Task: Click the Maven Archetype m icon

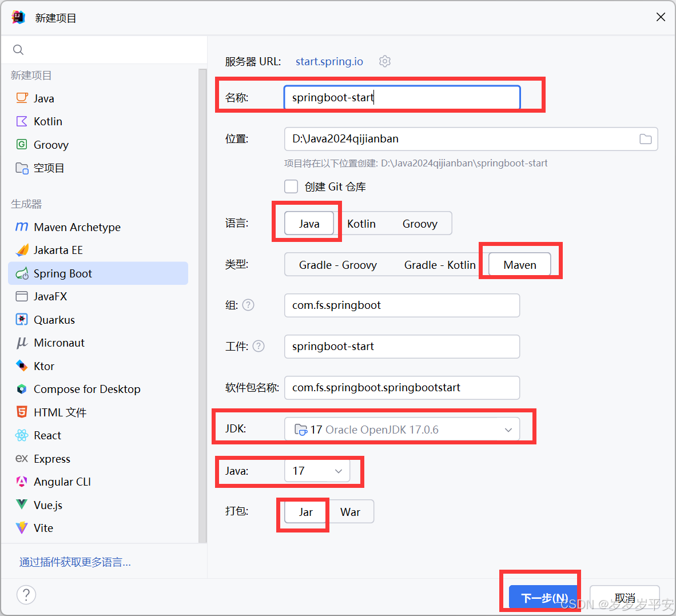Action: (x=22, y=226)
